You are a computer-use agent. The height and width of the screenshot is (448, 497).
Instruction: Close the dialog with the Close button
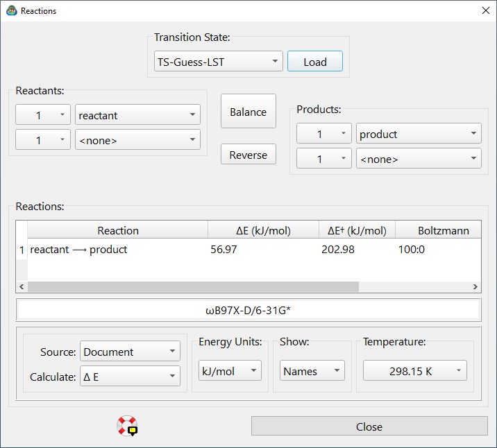pyautogui.click(x=369, y=426)
